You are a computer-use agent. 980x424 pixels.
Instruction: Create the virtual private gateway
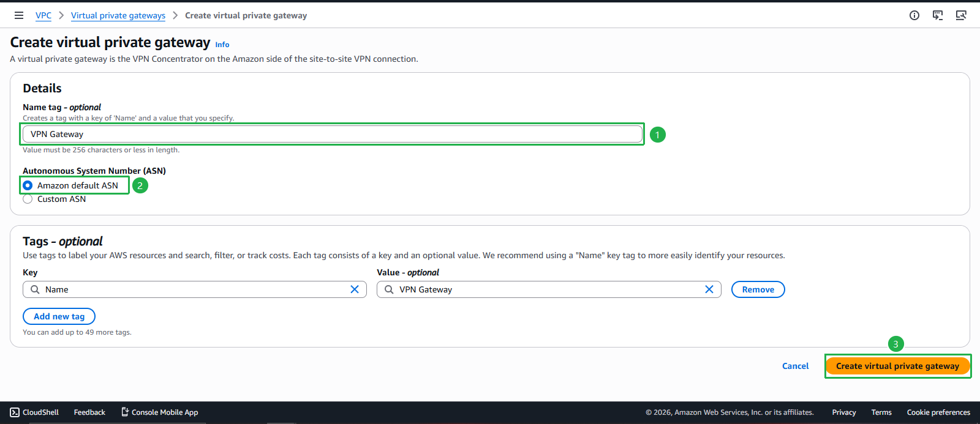(x=898, y=366)
